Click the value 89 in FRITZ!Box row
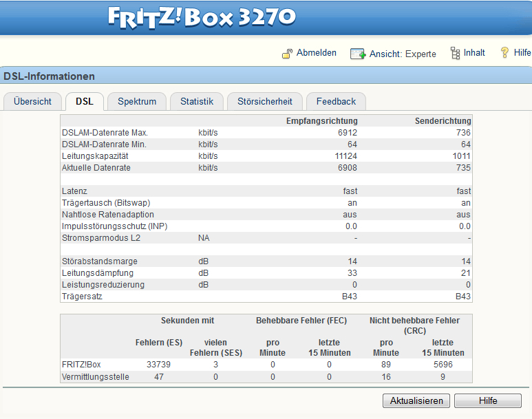Image resolution: width=532 pixels, height=419 pixels. click(x=386, y=365)
